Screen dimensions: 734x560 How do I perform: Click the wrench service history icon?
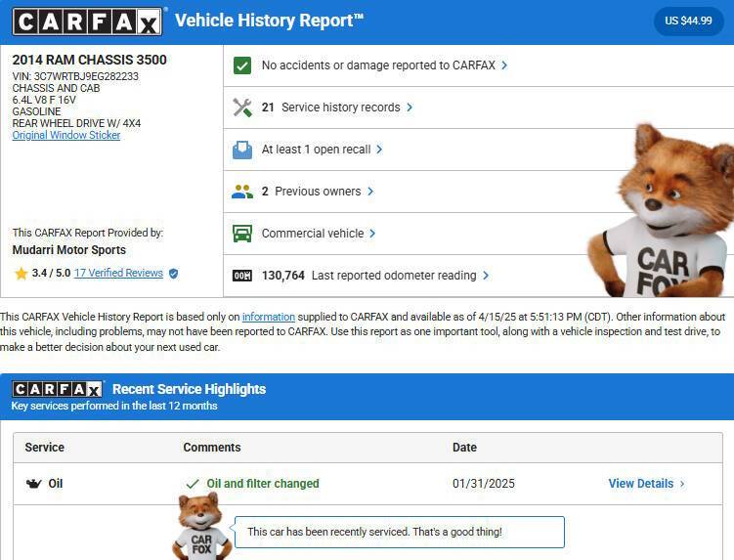click(x=242, y=108)
